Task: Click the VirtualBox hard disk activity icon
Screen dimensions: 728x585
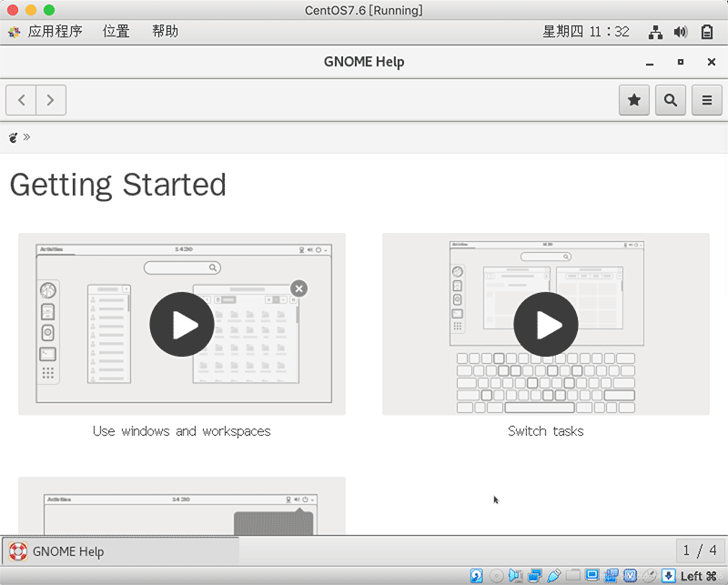Action: tap(476, 575)
